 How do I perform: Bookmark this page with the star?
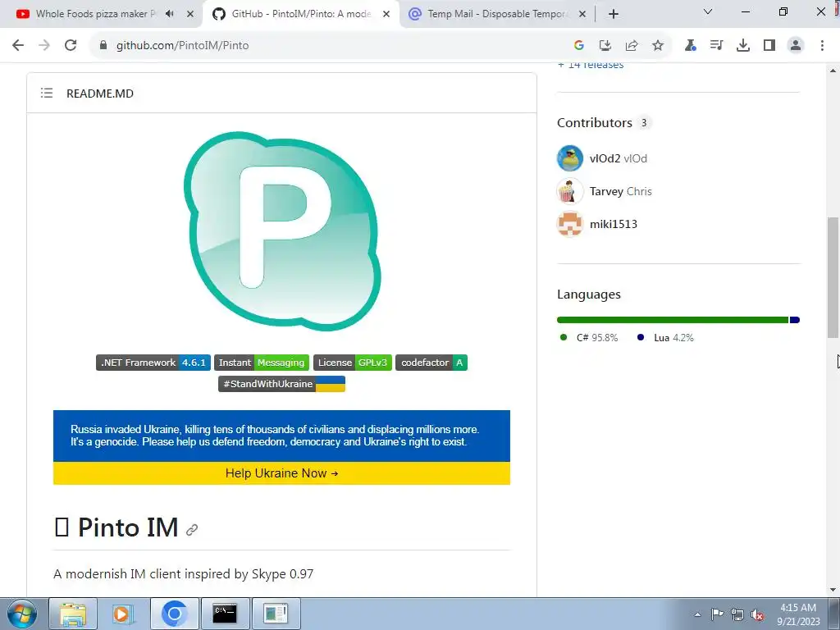point(658,46)
